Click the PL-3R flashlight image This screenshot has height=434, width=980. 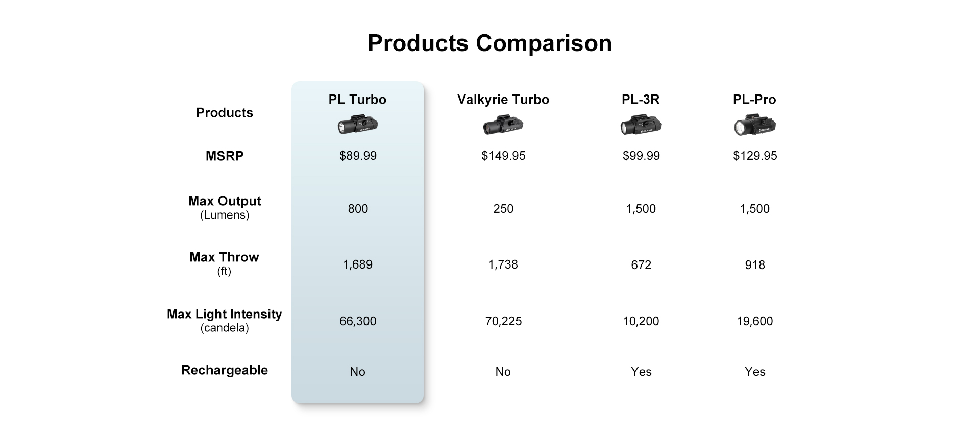(x=641, y=125)
